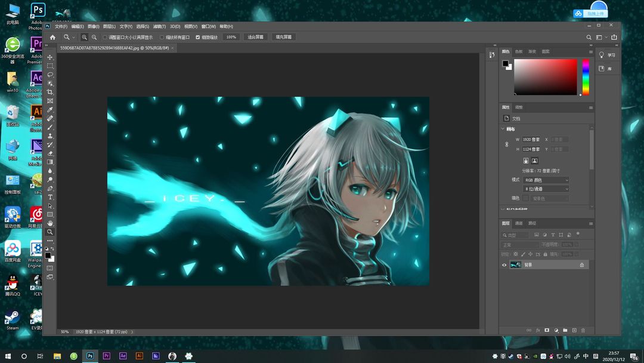Unlock the 背景 layer lock icon

[x=582, y=265]
